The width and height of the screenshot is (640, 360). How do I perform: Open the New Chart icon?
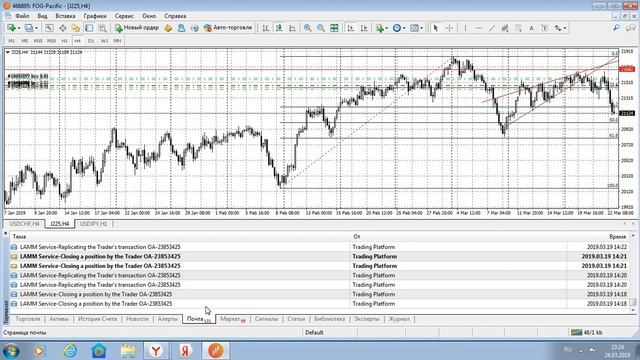pyautogui.click(x=11, y=28)
